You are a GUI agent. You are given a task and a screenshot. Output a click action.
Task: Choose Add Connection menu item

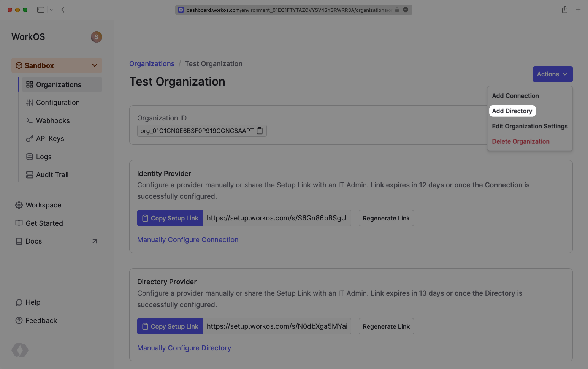point(515,96)
